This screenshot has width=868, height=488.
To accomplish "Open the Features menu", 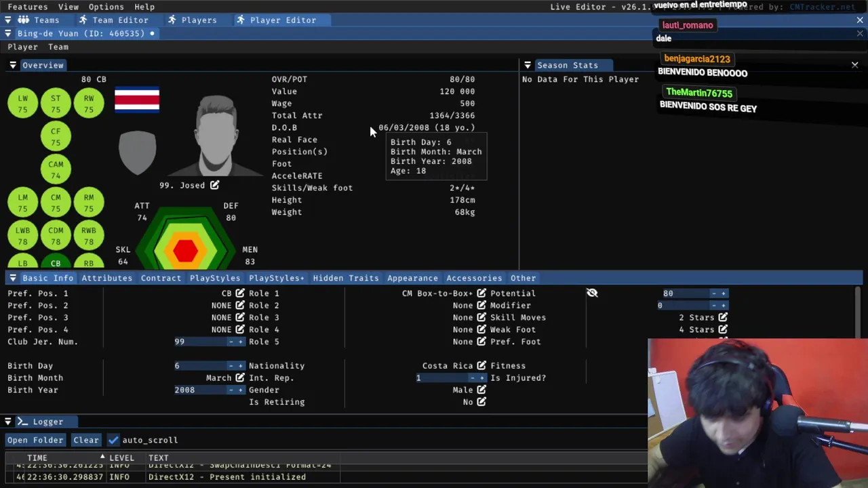I will (28, 7).
